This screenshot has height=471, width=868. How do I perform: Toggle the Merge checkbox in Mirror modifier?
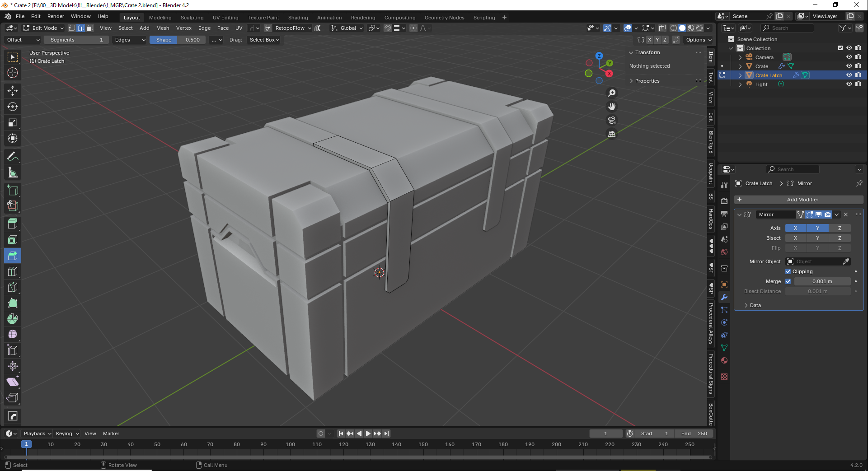pyautogui.click(x=788, y=281)
